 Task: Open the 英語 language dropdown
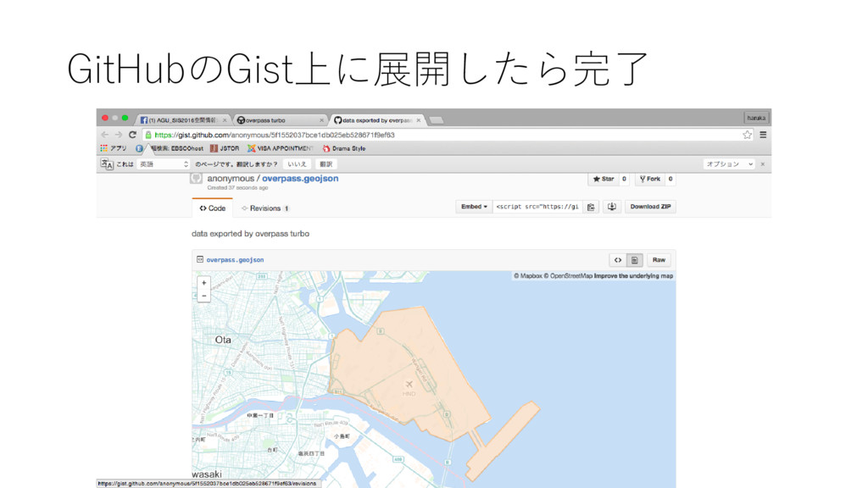[164, 164]
